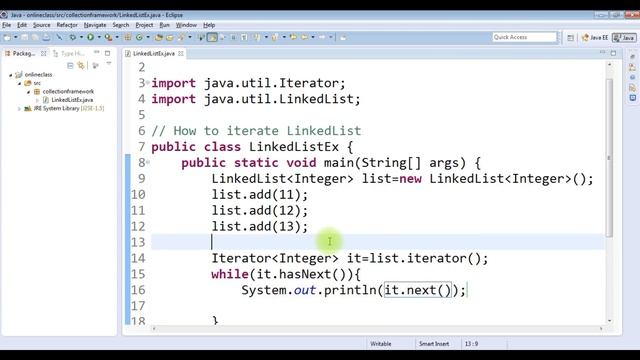The image size is (640, 360).
Task: Open the File menu
Action: tap(7, 25)
